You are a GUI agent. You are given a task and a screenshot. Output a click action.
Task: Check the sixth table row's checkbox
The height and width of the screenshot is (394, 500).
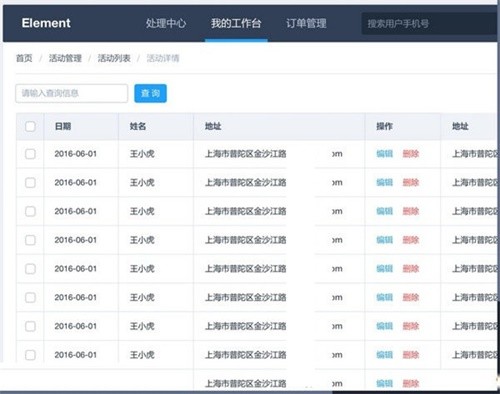[30, 297]
